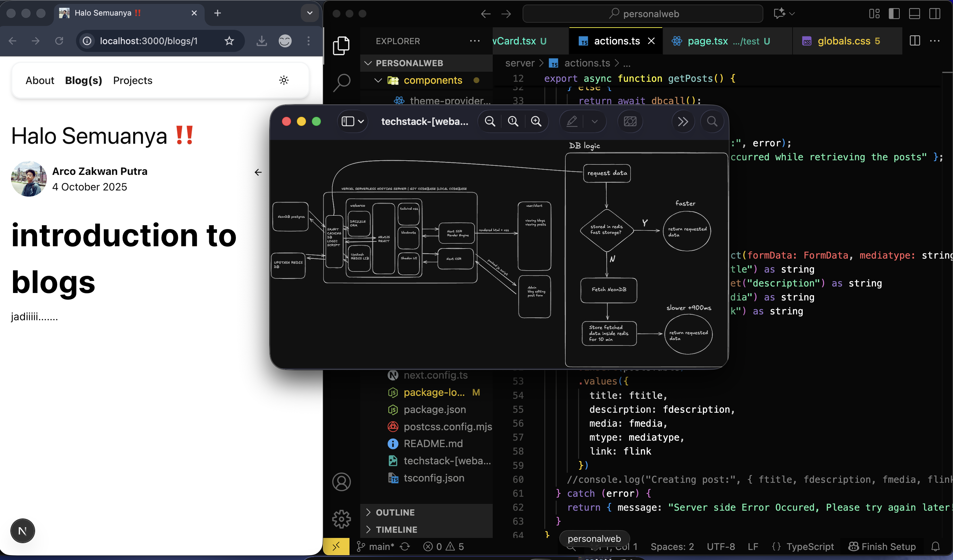The height and width of the screenshot is (560, 953).
Task: Click Finish Setup in status bar
Action: click(882, 546)
